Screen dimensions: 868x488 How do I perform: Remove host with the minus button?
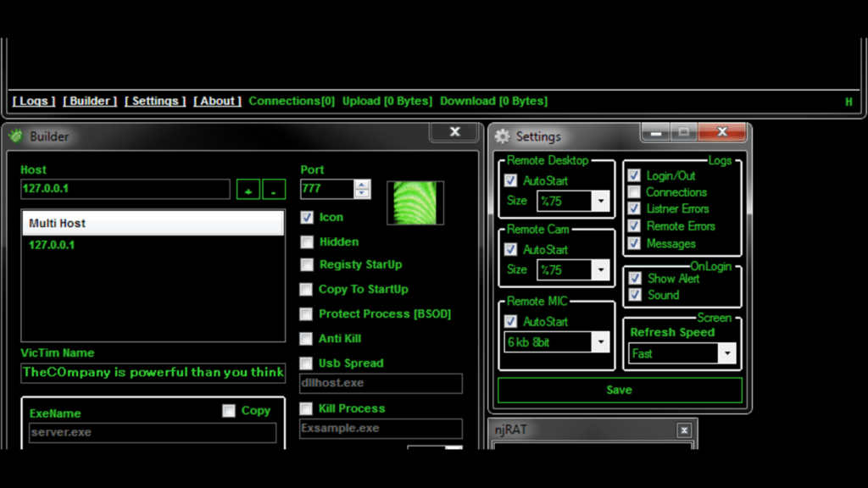[x=274, y=189]
